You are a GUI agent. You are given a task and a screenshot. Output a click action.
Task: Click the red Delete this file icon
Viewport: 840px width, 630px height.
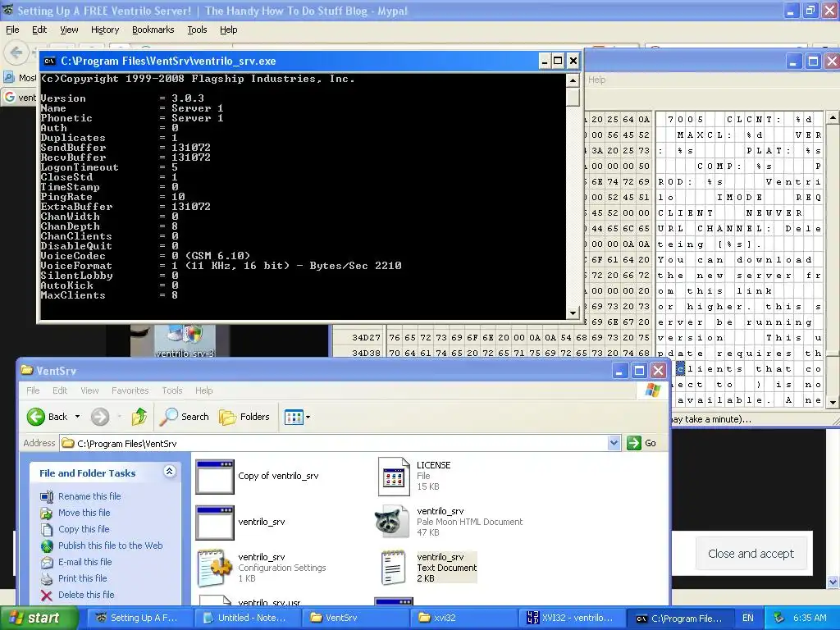click(x=47, y=596)
